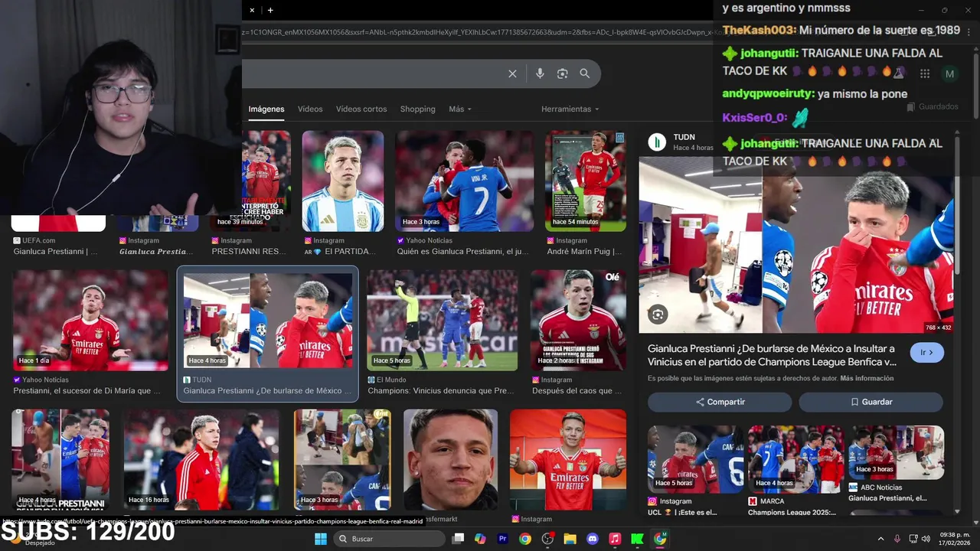This screenshot has width=980, height=551.
Task: Open OBS Studio from the taskbar
Action: (x=547, y=539)
